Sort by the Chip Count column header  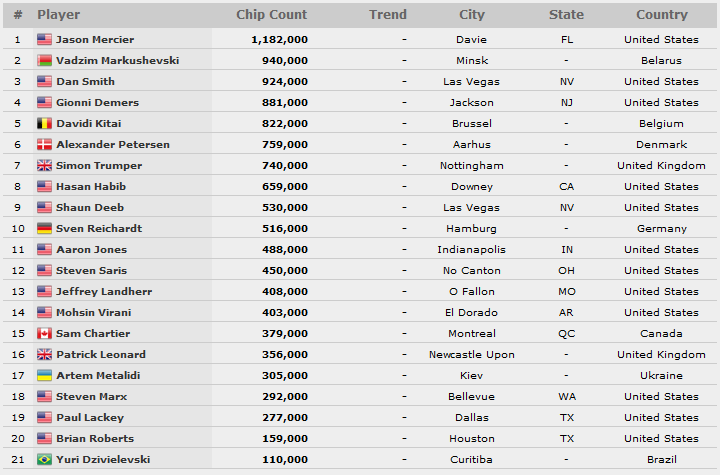(271, 15)
